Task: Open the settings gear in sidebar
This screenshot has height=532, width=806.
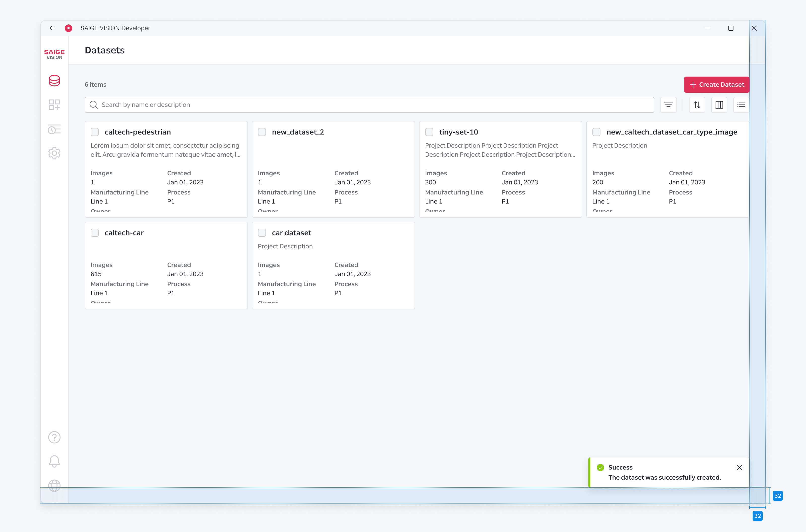Action: click(x=54, y=153)
